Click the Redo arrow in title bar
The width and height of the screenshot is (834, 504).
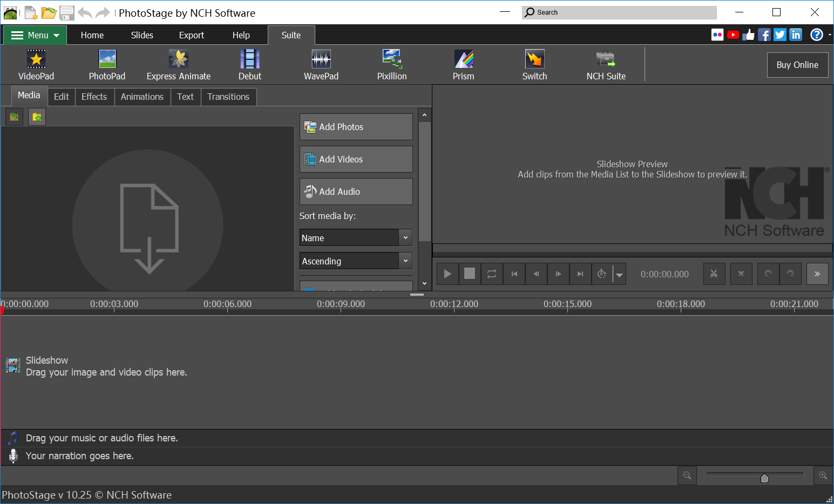click(x=103, y=12)
